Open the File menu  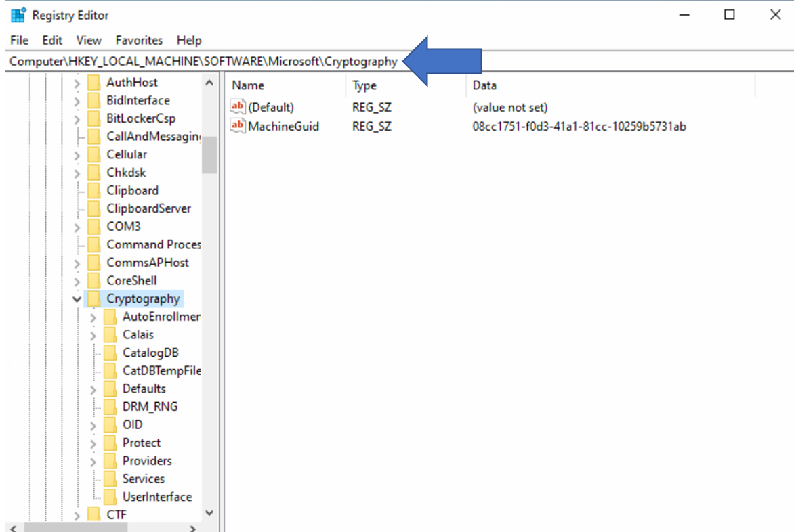tap(19, 40)
